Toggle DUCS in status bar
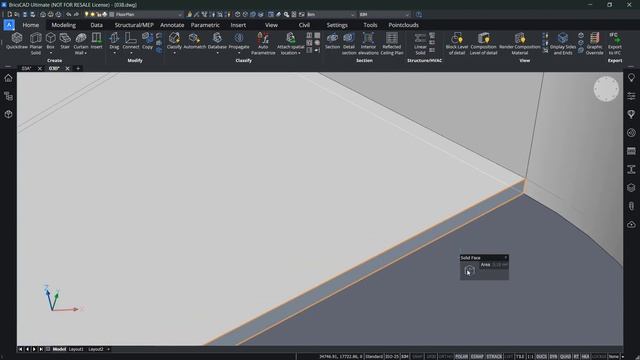Image resolution: width=640 pixels, height=360 pixels. pyautogui.click(x=541, y=357)
